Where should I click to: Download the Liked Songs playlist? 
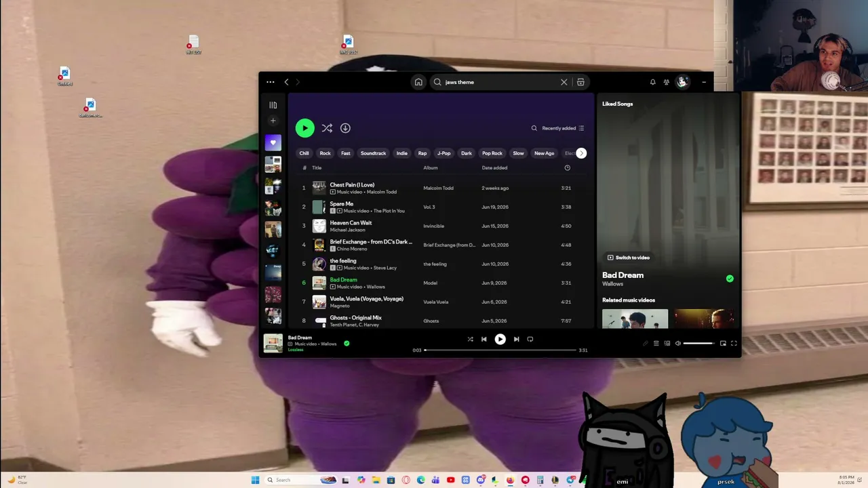pos(345,128)
